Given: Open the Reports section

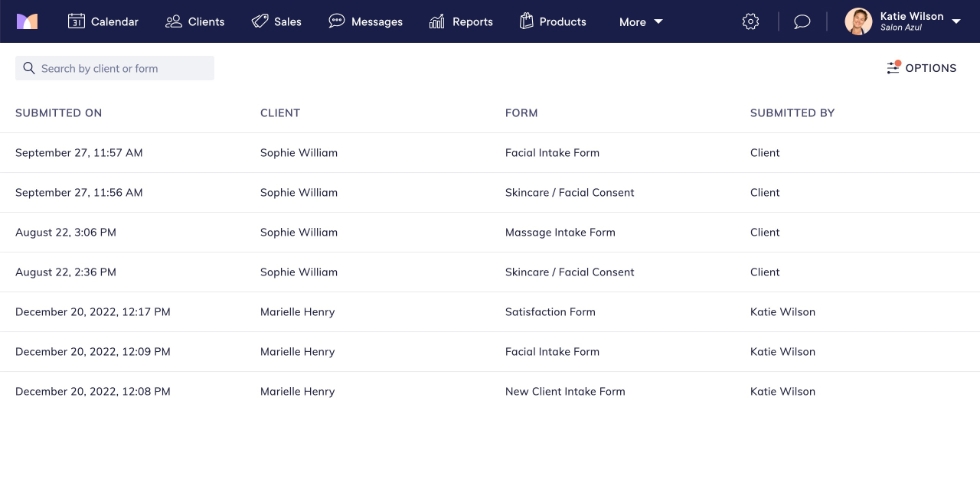Looking at the screenshot, I should (461, 21).
